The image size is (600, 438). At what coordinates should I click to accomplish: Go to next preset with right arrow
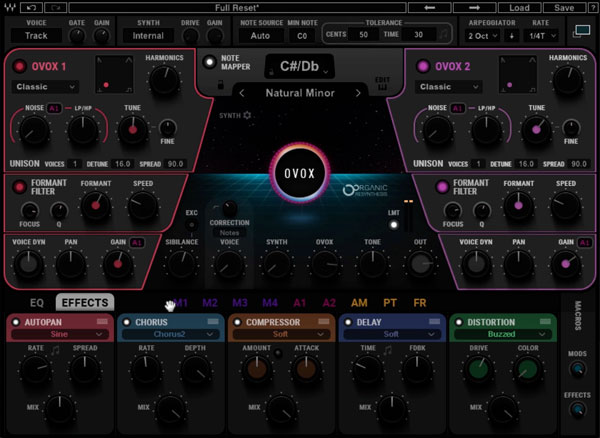click(x=474, y=7)
